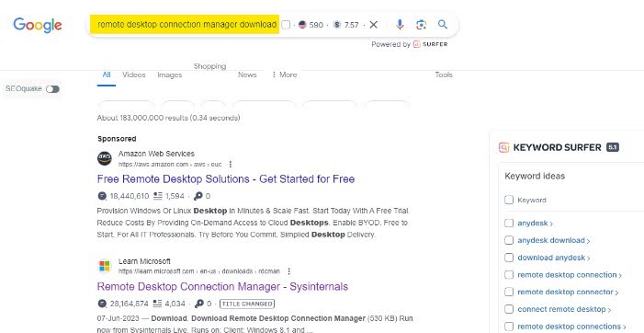Image resolution: width=644 pixels, height=333 pixels.
Task: Click the 7.57 CPC value
Action: (352, 25)
